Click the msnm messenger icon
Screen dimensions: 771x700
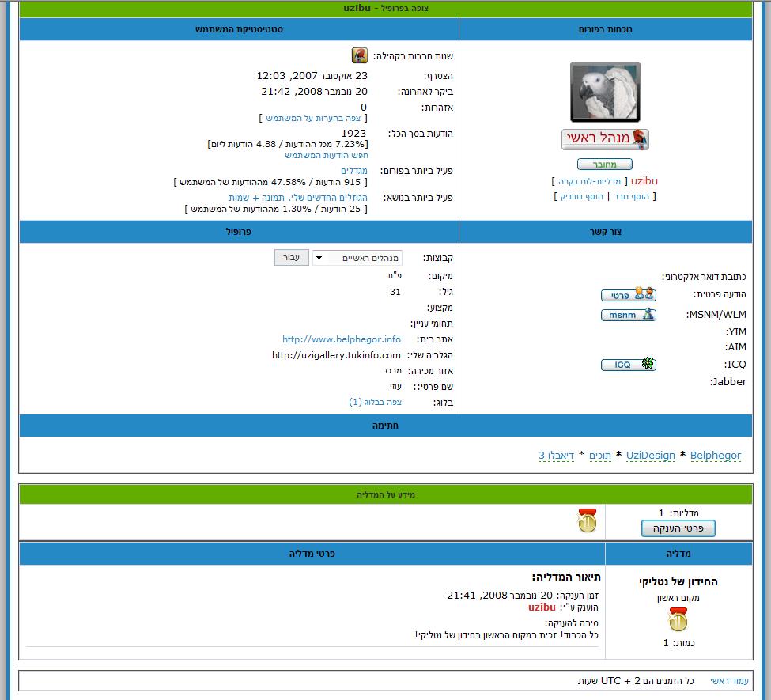pos(628,315)
